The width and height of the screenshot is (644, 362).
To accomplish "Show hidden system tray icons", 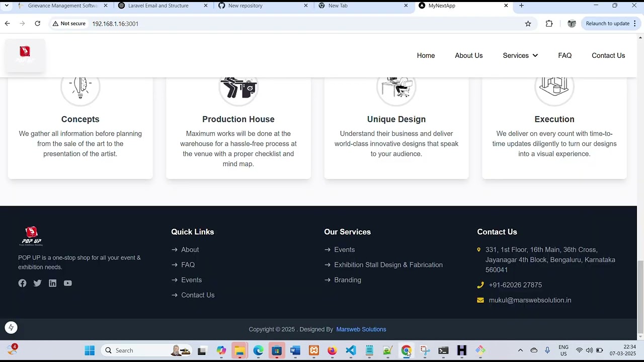I will (x=520, y=350).
